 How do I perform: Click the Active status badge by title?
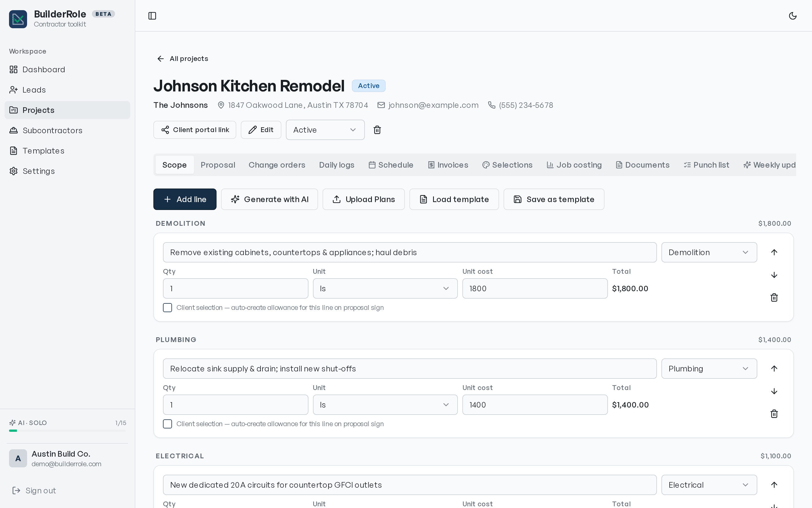click(x=369, y=86)
